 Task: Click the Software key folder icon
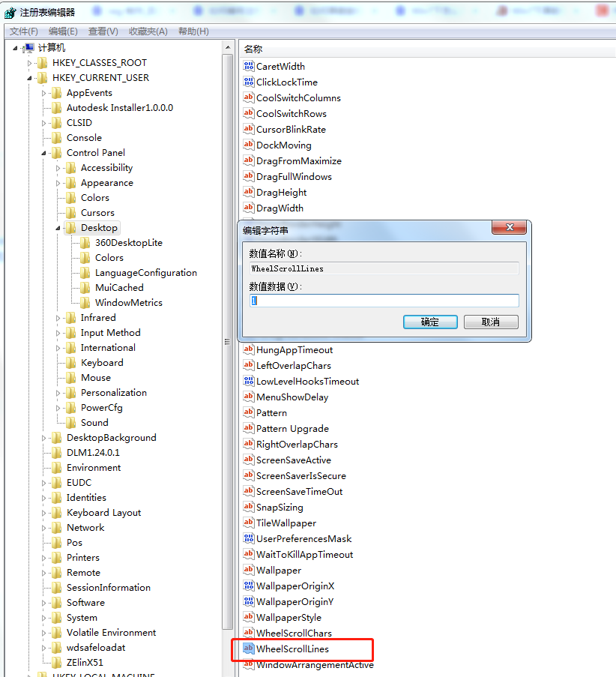56,603
